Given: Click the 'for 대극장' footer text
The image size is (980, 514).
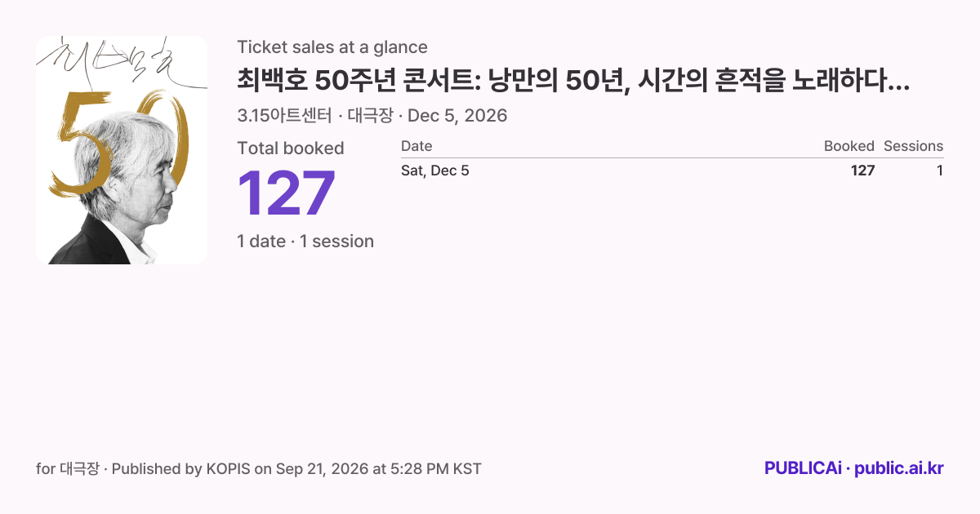Looking at the screenshot, I should point(68,469).
